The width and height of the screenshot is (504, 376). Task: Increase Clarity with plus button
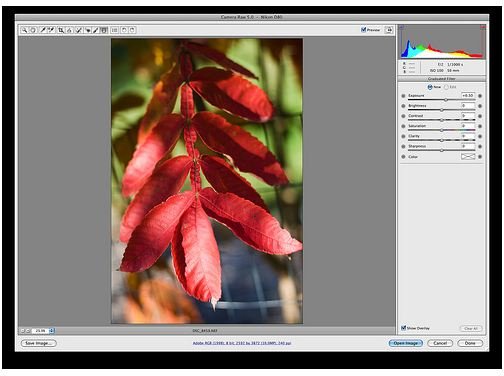480,136
